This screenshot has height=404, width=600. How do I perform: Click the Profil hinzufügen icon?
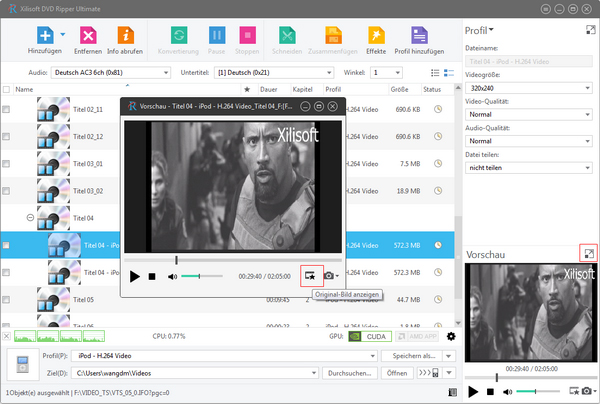[x=419, y=35]
